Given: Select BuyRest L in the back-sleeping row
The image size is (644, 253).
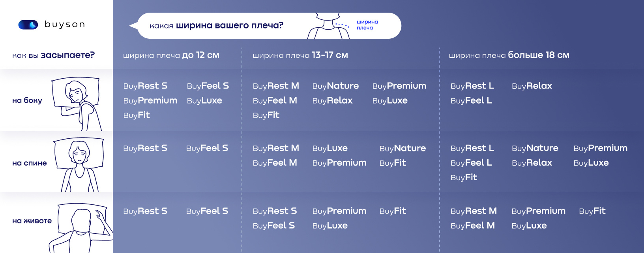Looking at the screenshot, I should 472,148.
